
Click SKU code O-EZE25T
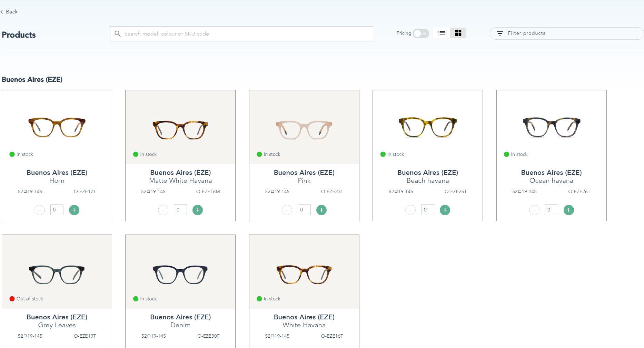456,191
